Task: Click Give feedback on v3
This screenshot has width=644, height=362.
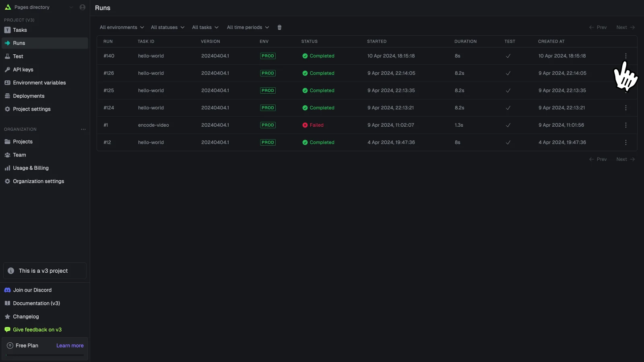Action: pos(37,329)
